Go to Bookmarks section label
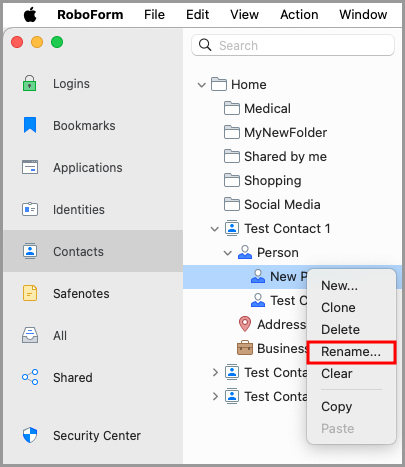This screenshot has height=467, width=405. (84, 126)
